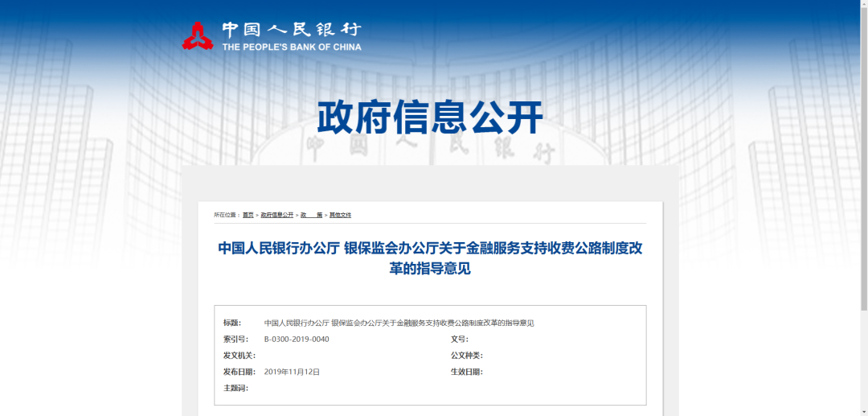Select the publish date 2019年11月12日

point(293,373)
